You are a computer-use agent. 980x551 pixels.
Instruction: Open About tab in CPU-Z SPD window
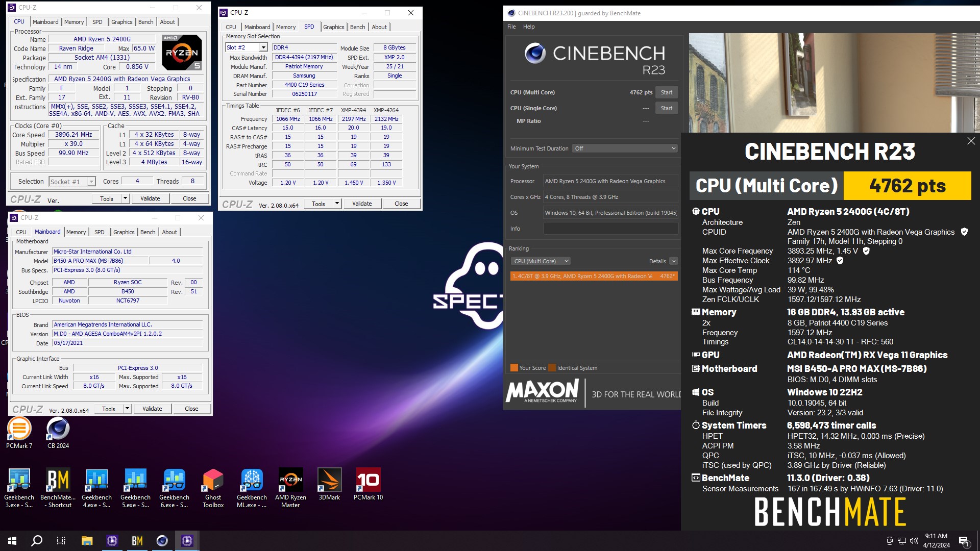pyautogui.click(x=379, y=27)
